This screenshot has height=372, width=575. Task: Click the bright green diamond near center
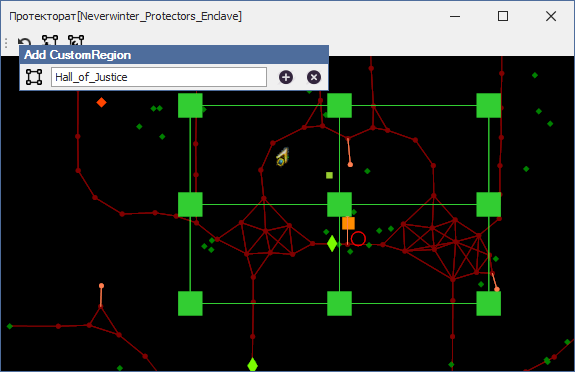332,244
